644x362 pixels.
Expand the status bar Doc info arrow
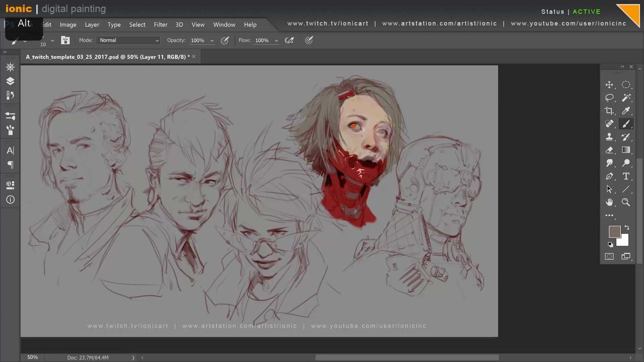point(133,358)
